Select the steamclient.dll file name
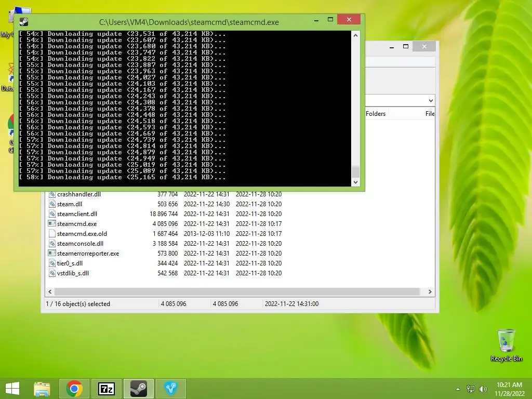 pyautogui.click(x=77, y=214)
